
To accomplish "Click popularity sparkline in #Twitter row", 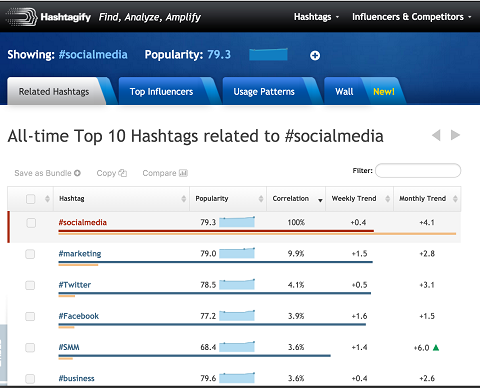I will (x=237, y=284).
